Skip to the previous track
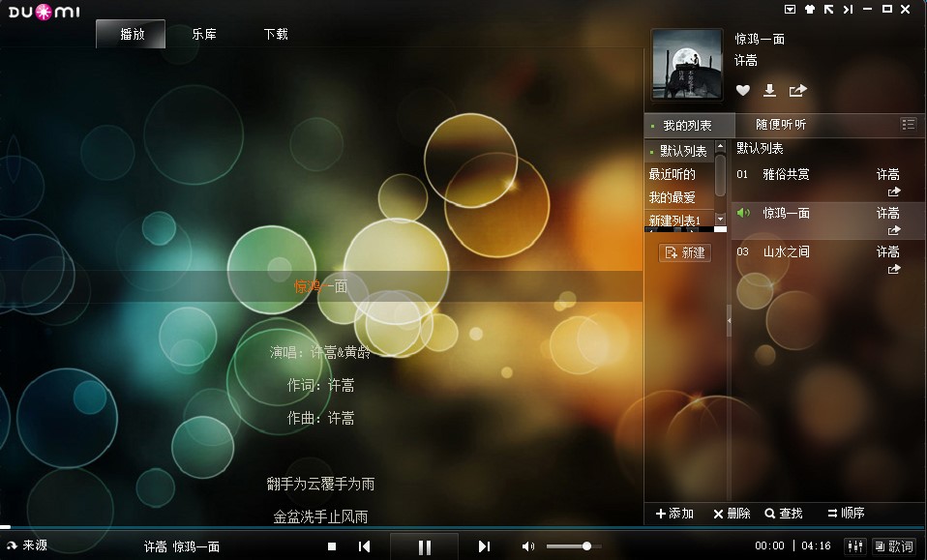Viewport: 927px width, 560px height. [364, 546]
